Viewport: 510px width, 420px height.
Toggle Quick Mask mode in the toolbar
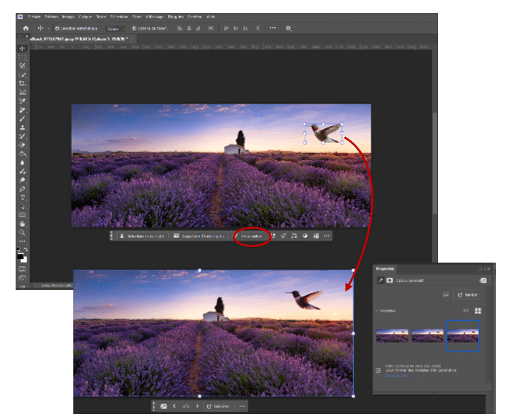click(x=22, y=269)
